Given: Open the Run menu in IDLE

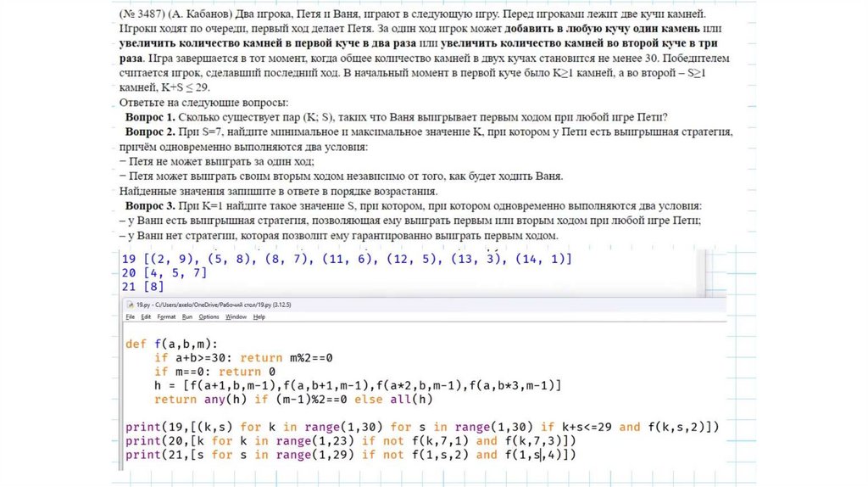Looking at the screenshot, I should click(x=187, y=317).
